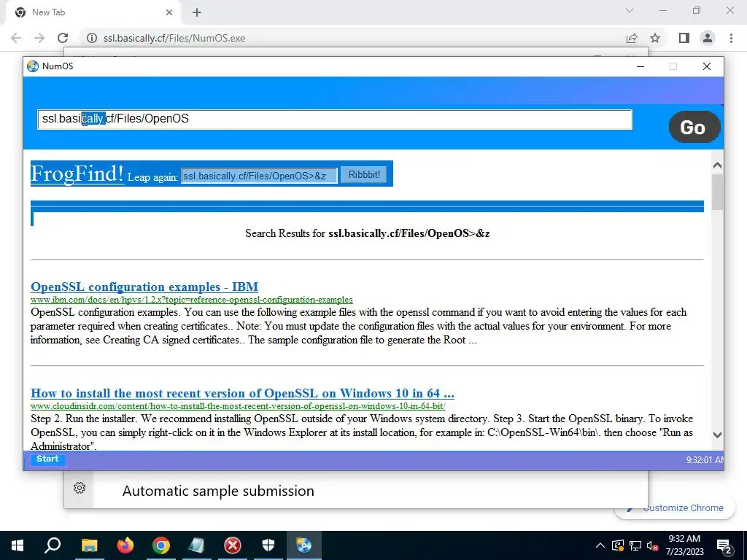The height and width of the screenshot is (560, 747).
Task: Click network icon in system tray
Action: pyautogui.click(x=635, y=545)
